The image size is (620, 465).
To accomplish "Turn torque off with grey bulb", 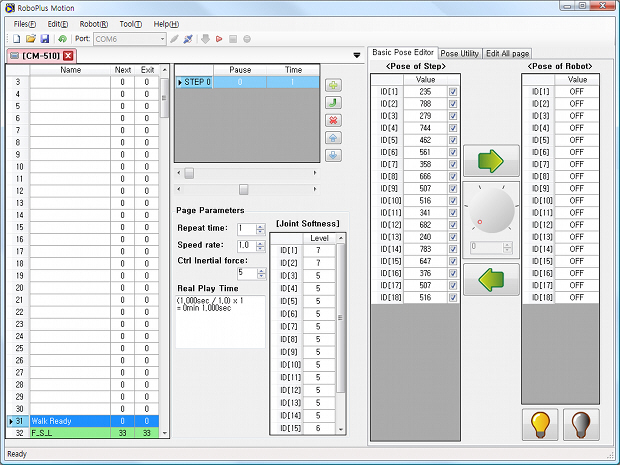I will 581,425.
